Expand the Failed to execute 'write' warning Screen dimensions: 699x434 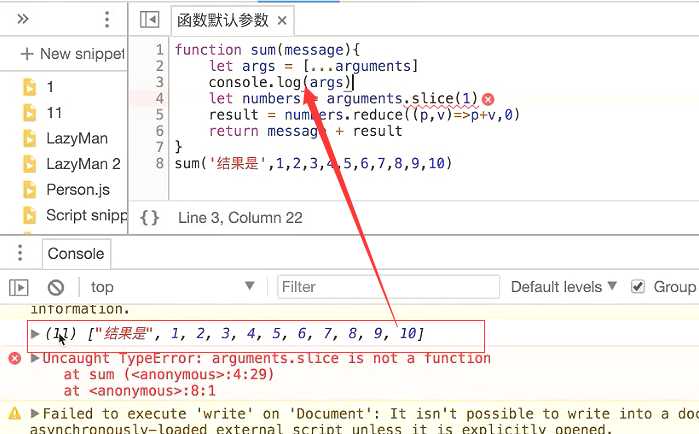pos(35,413)
